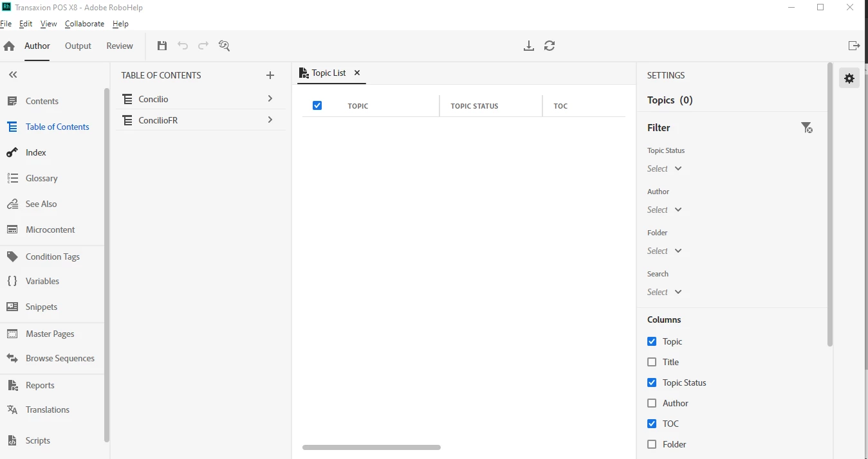Click the plus icon to add a TOC
The width and height of the screenshot is (868, 459).
pos(270,75)
